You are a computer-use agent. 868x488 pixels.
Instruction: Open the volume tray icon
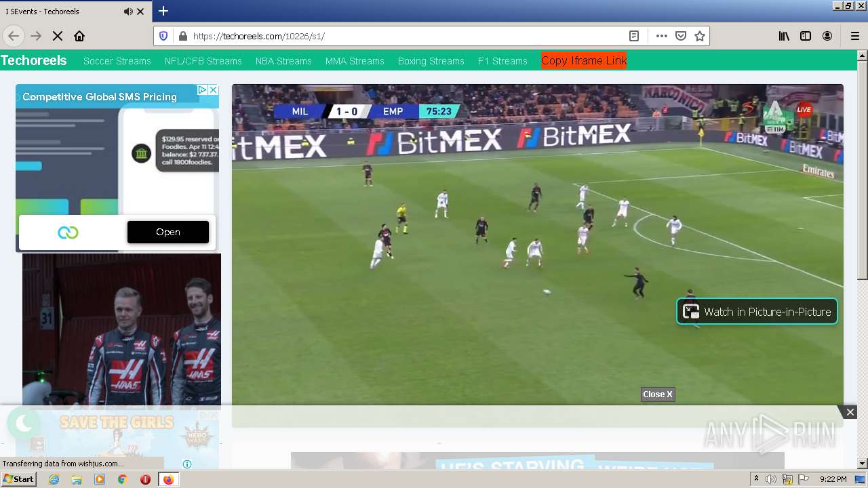pyautogui.click(x=771, y=479)
